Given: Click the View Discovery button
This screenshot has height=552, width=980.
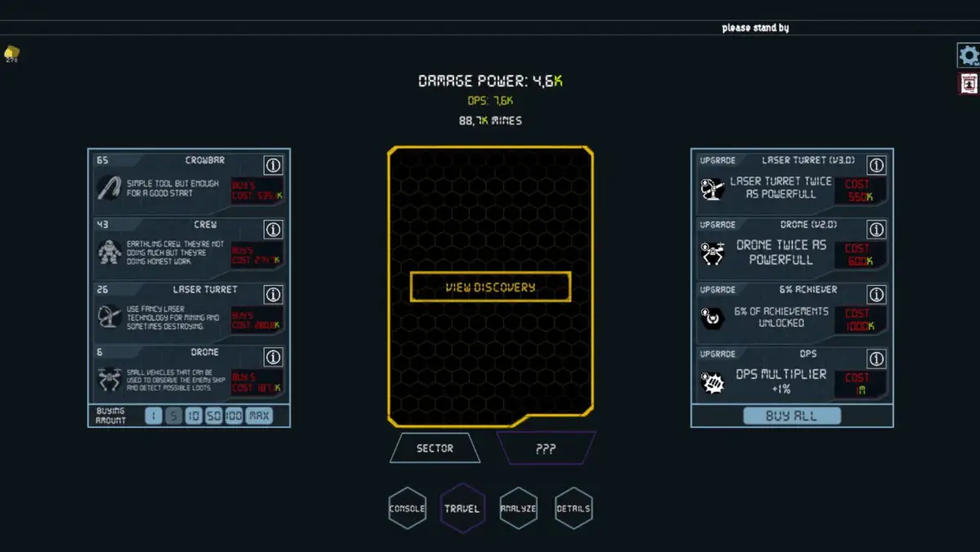Looking at the screenshot, I should 490,287.
